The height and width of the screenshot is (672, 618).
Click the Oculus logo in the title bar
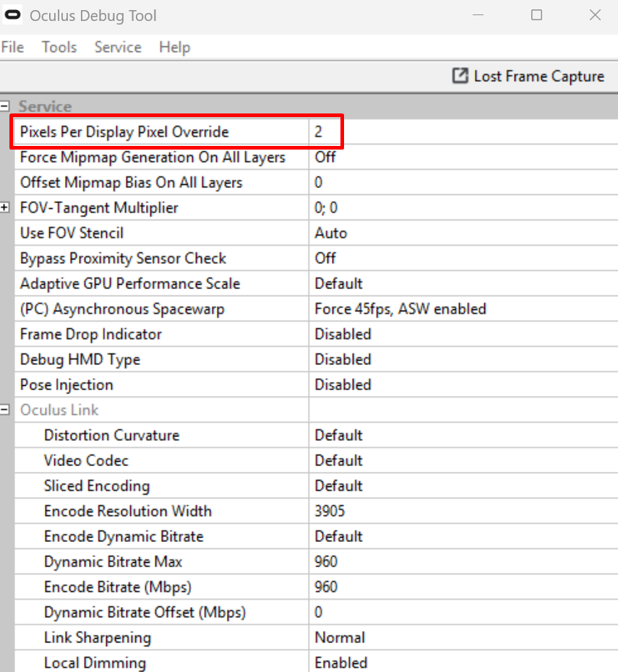[x=12, y=15]
